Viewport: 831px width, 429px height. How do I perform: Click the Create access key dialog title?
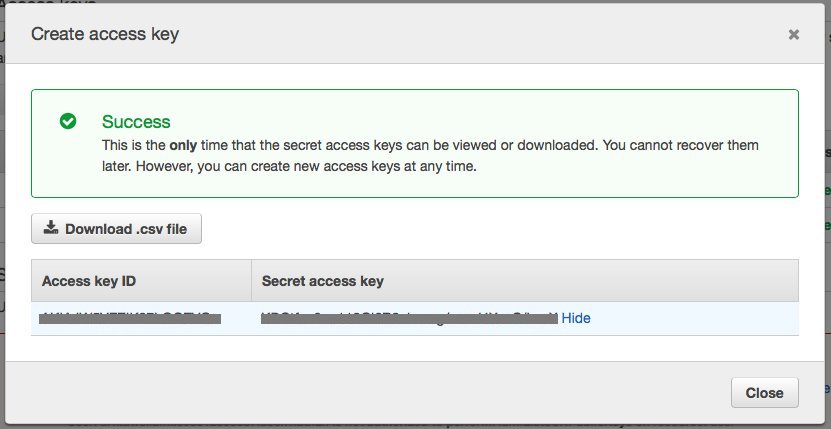(105, 34)
